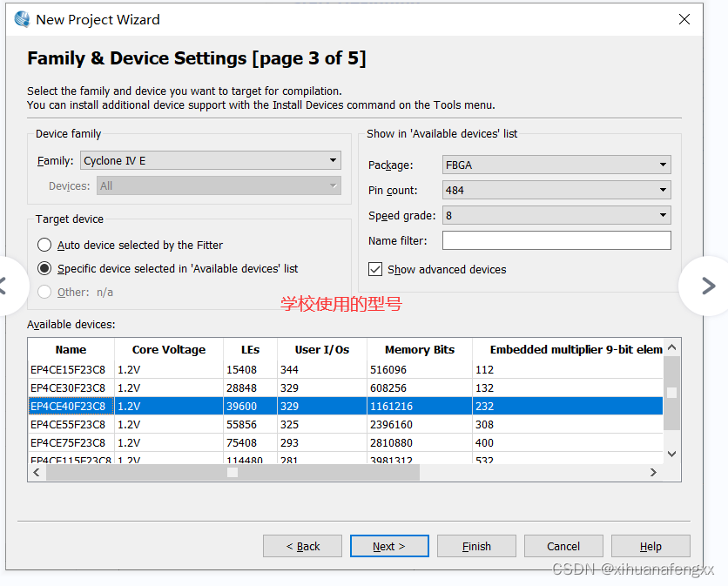This screenshot has width=728, height=586.
Task: Click the horizontal scroll right arrow
Action: tap(653, 472)
